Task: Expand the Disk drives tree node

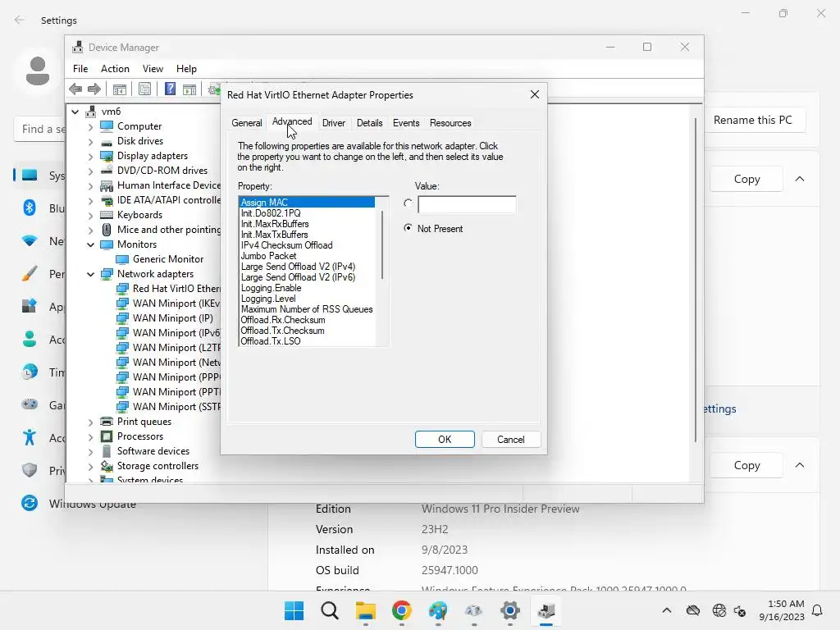Action: 90,141
